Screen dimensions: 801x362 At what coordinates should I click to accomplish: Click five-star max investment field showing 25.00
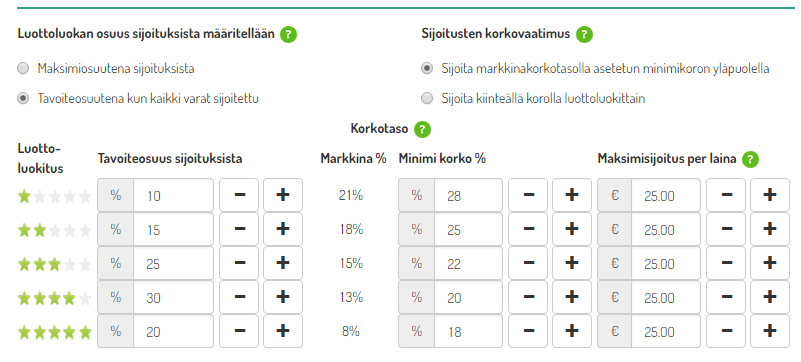tap(666, 331)
